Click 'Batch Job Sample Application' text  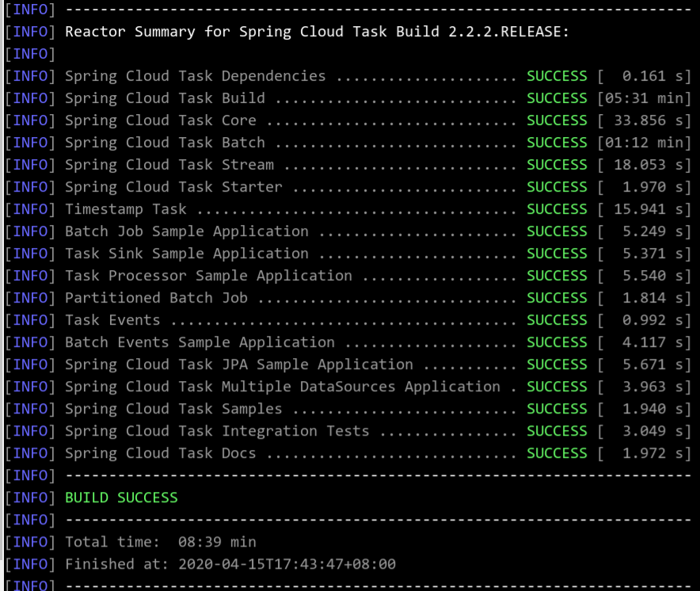coord(187,231)
